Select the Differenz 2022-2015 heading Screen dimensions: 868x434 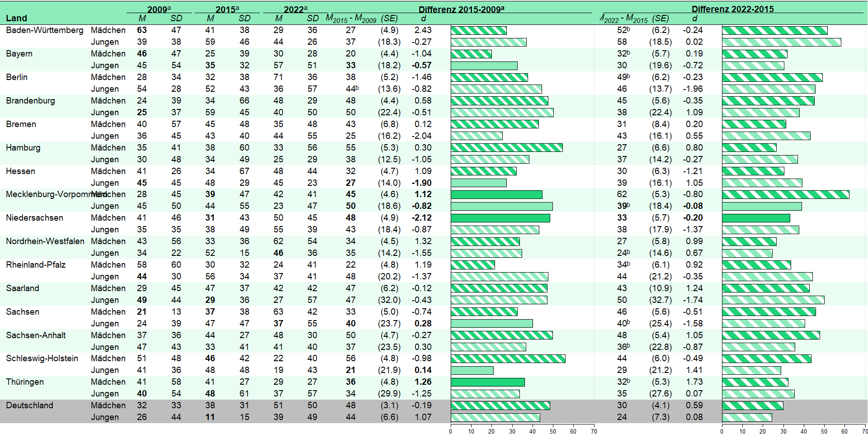tap(732, 9)
